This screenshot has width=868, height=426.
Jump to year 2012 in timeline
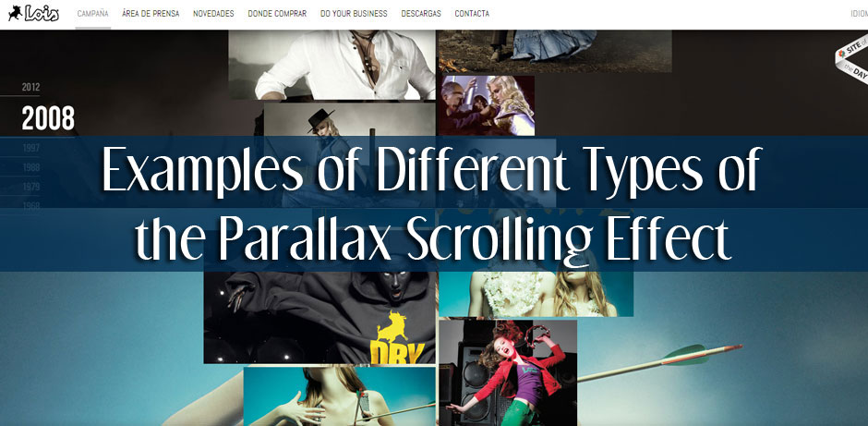pos(30,87)
